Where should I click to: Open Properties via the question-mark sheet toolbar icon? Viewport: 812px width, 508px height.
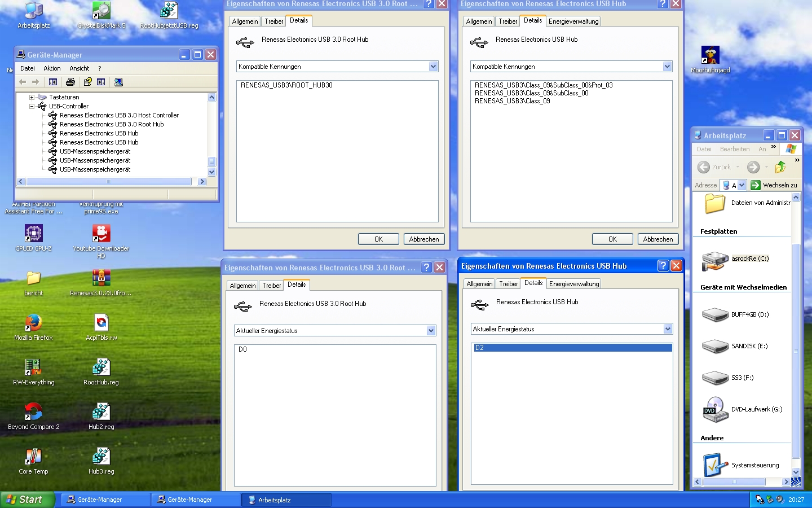87,82
